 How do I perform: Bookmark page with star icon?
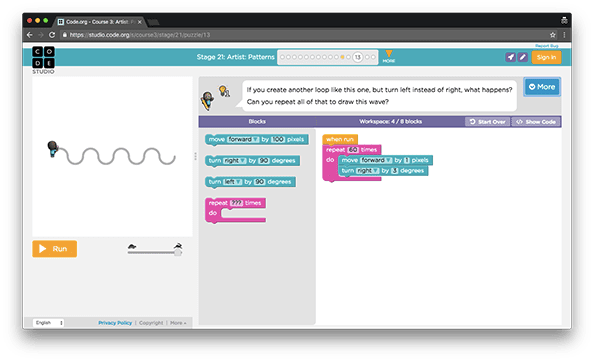tap(553, 35)
